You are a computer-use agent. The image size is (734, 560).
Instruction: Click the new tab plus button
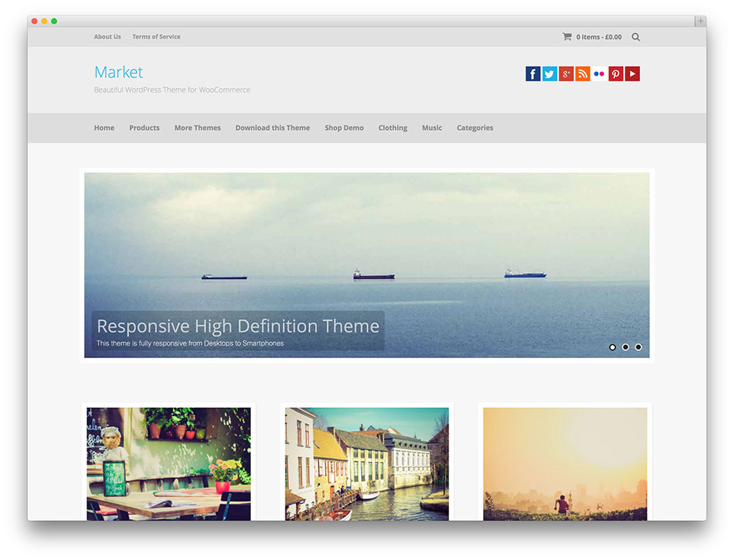tap(700, 21)
